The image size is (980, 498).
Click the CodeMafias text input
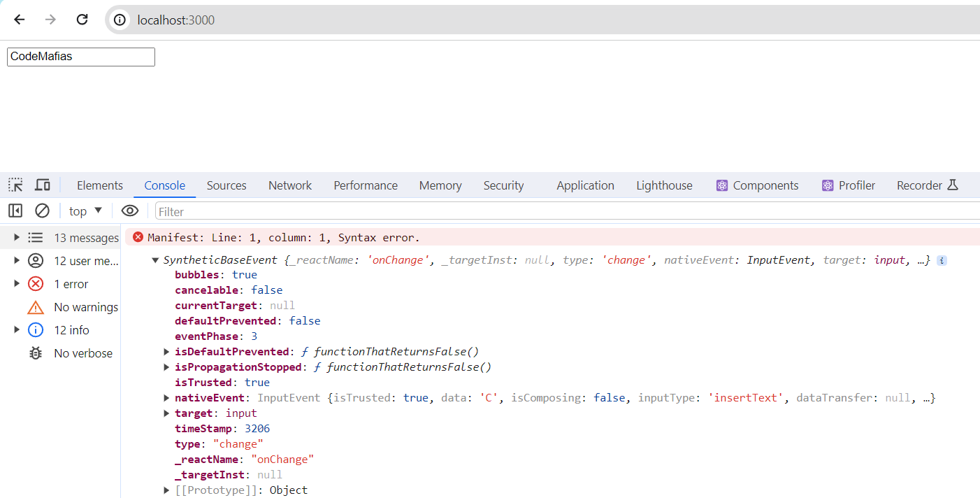[x=81, y=57]
